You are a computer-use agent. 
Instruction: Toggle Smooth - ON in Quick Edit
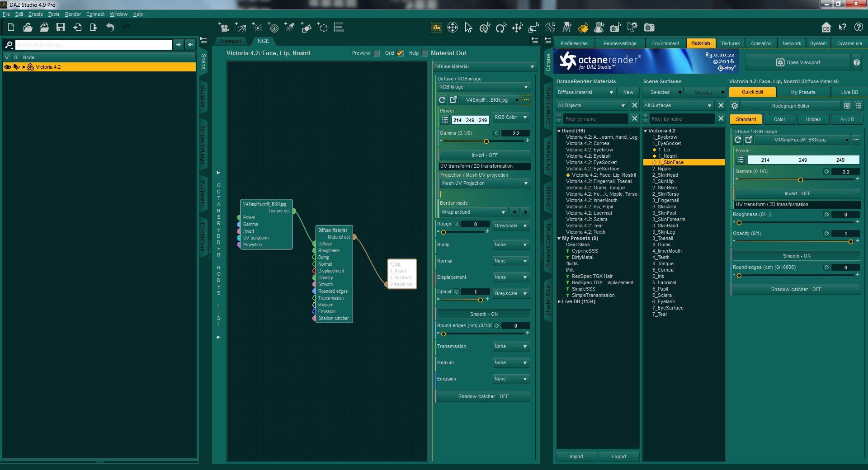click(x=797, y=256)
